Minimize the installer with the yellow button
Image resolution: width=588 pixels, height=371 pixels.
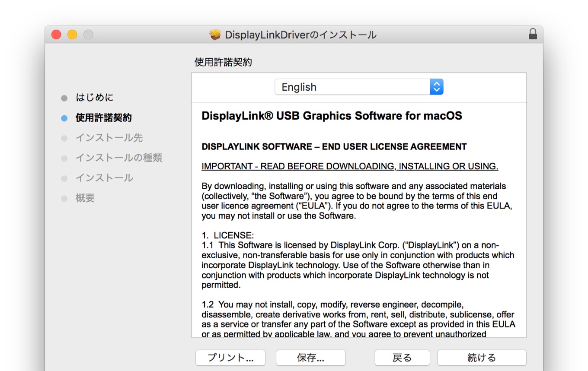[72, 35]
